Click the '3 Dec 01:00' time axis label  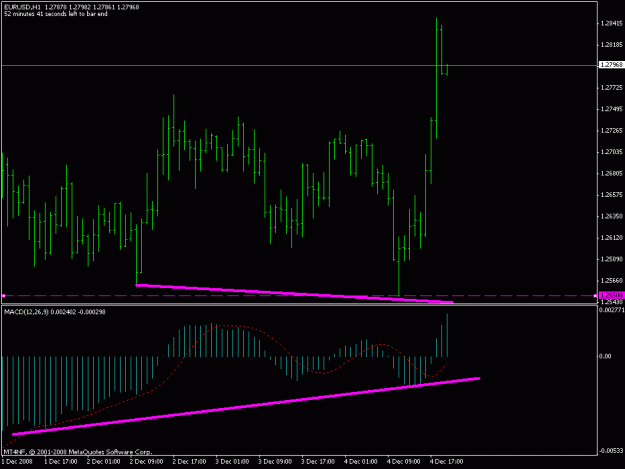click(x=232, y=462)
